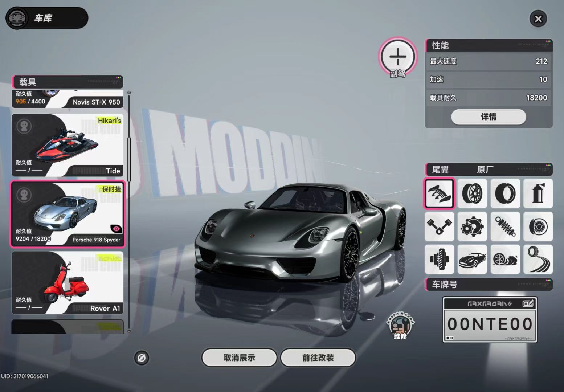Image resolution: width=564 pixels, height=392 pixels.
Task: Select the tire track road icon
Action: [538, 259]
